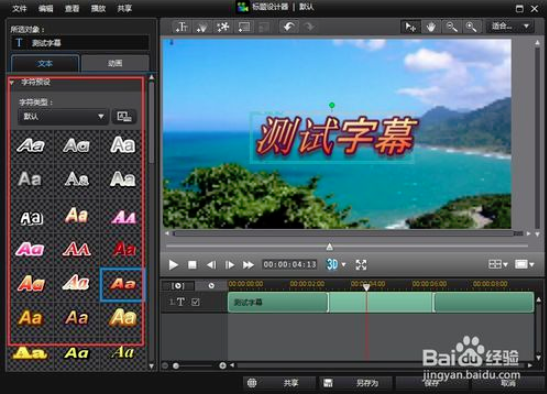Open the 文件 (File) menu
Screen dimensions: 547x394
(x=19, y=8)
